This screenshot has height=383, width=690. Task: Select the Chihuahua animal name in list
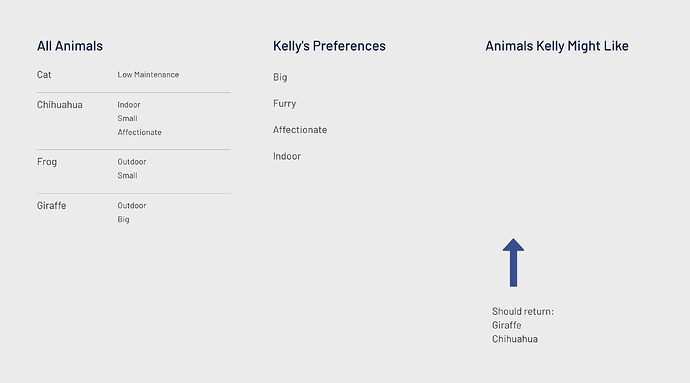coord(59,105)
